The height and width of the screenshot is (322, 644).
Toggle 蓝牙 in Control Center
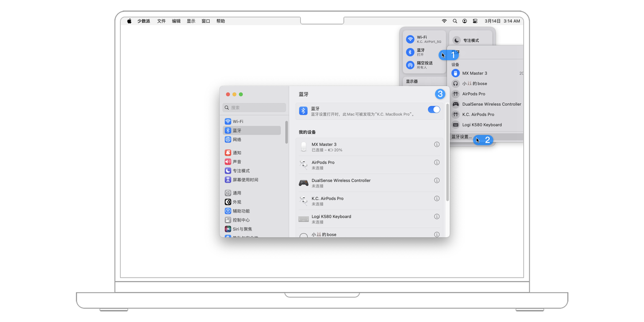pyautogui.click(x=410, y=52)
